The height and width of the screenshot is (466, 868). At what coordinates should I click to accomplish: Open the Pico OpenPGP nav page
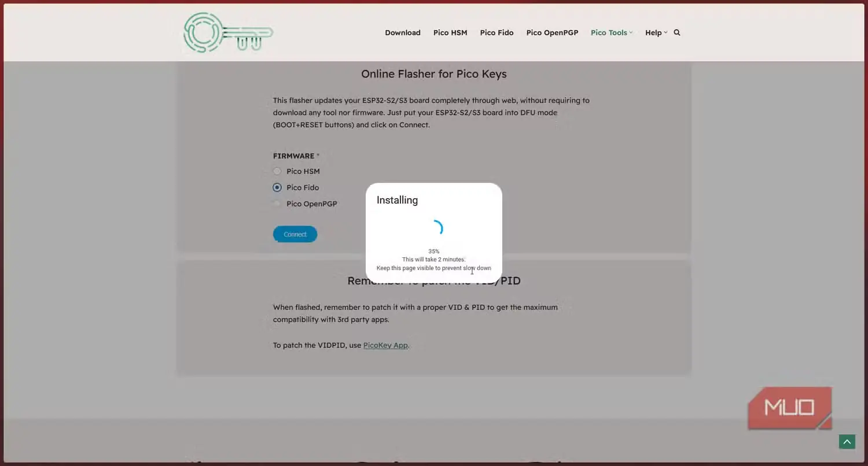[552, 32]
